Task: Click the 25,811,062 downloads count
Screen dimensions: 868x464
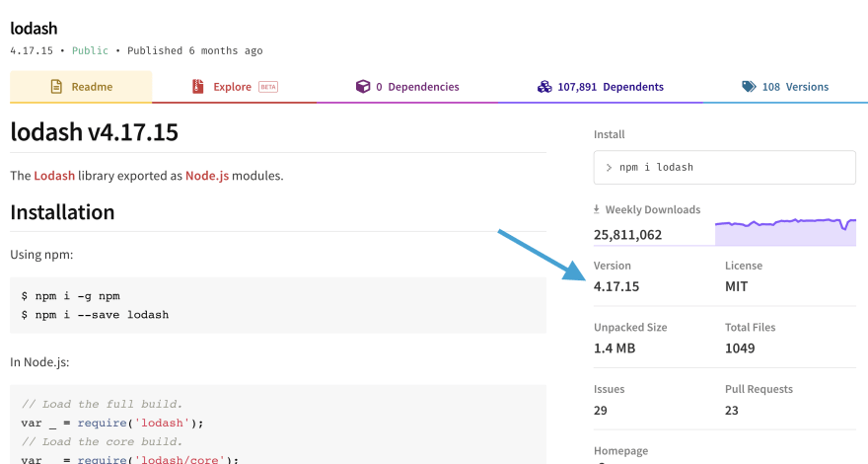Action: coord(627,235)
